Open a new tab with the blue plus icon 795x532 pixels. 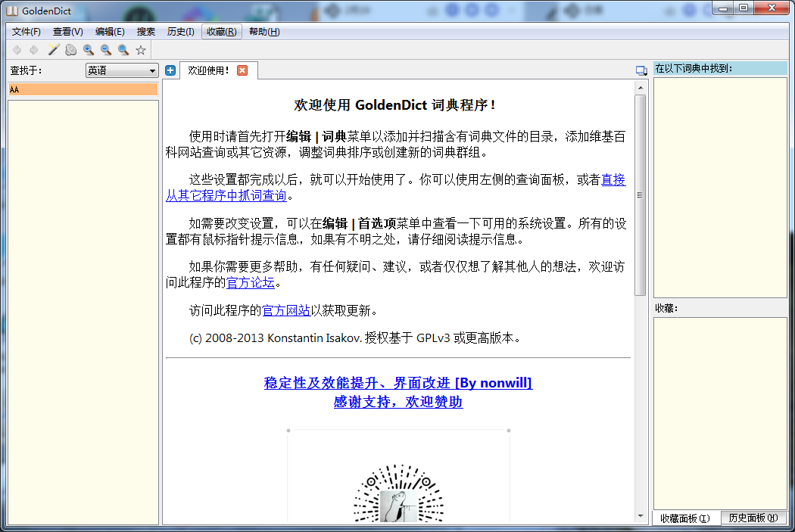[x=170, y=70]
